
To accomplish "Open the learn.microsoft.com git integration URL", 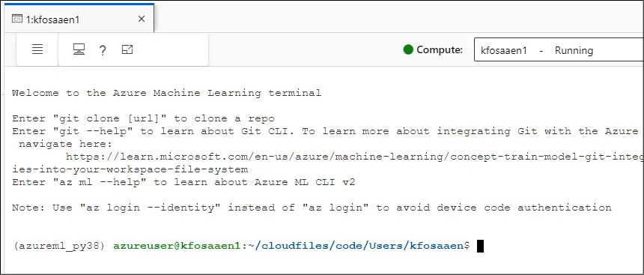I will tap(354, 156).
